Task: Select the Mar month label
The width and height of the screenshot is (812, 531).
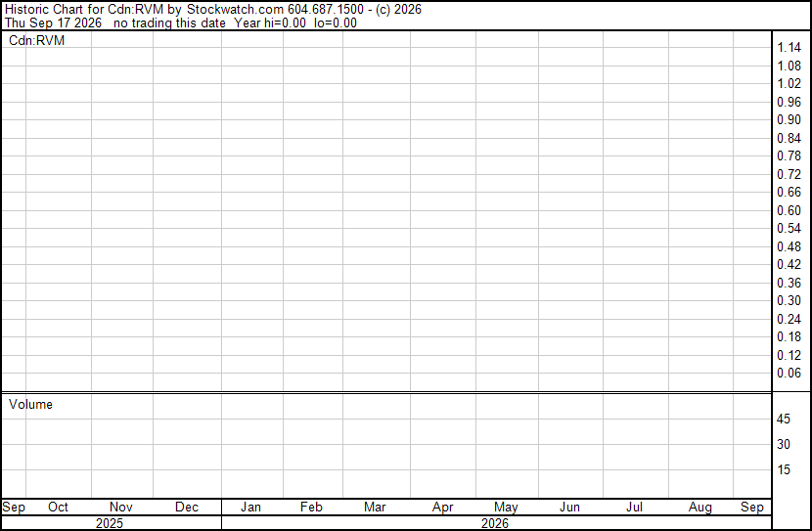Action: [375, 507]
